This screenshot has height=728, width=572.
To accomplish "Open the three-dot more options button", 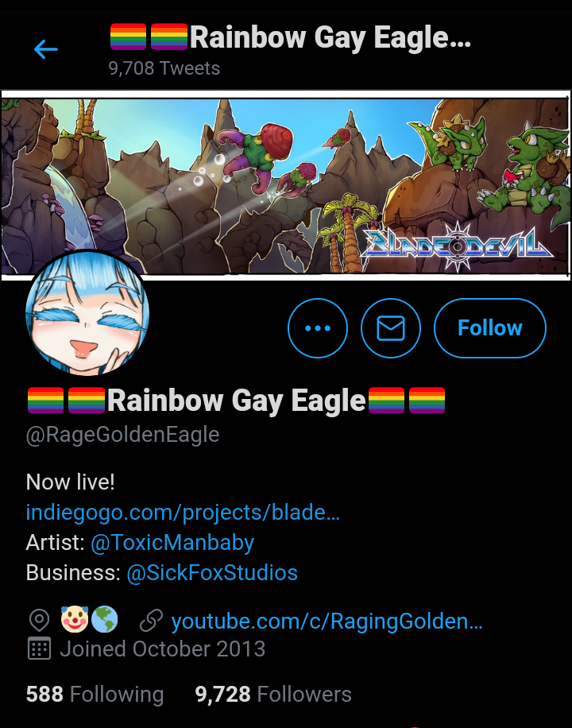I will [x=318, y=328].
